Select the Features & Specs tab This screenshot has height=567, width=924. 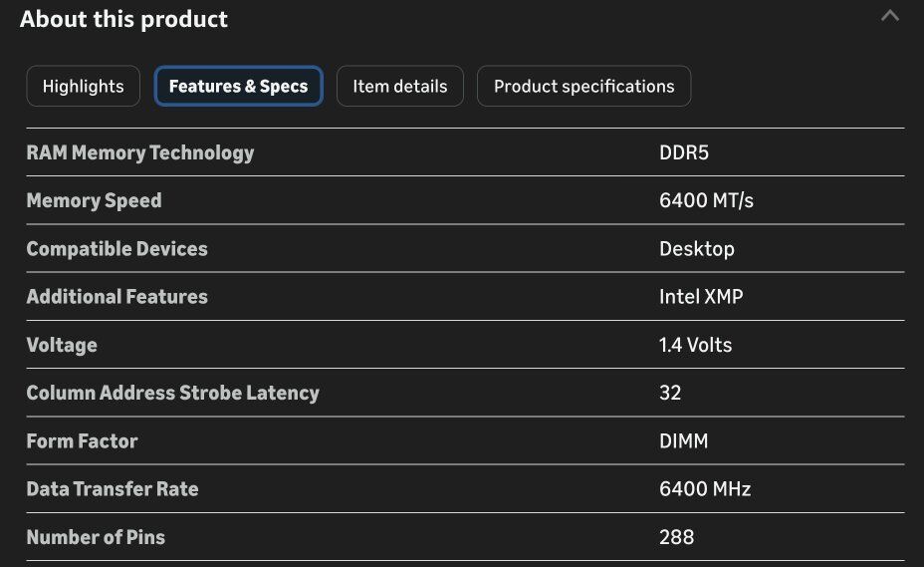coord(238,87)
